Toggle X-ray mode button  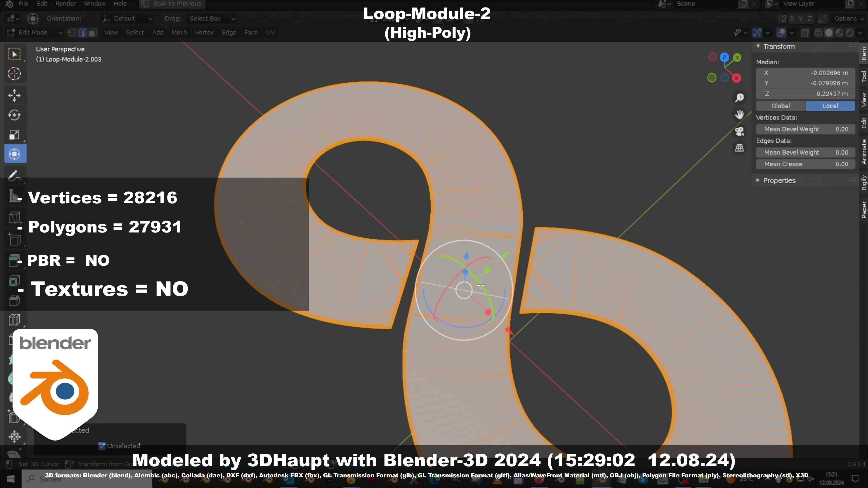click(x=805, y=33)
